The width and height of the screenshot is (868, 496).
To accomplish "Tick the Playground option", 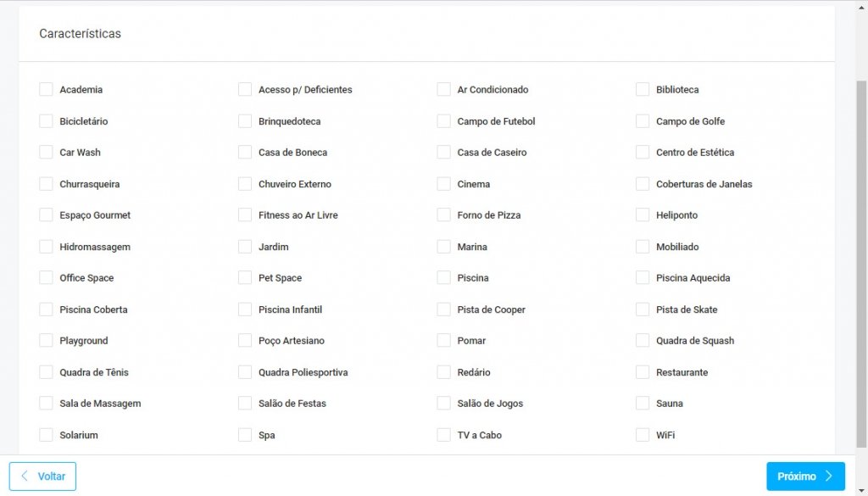I will 46,341.
